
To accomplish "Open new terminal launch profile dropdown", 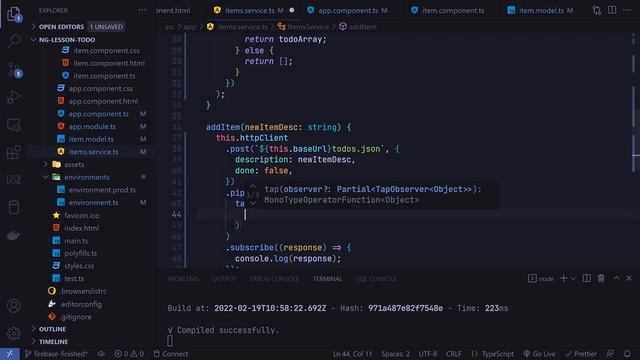I will coord(573,278).
